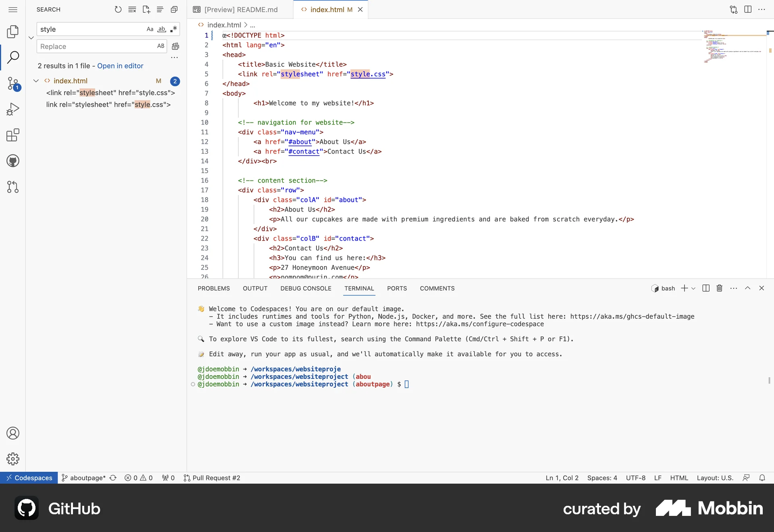This screenshot has width=774, height=532.
Task: Collapse the index.html search results
Action: pyautogui.click(x=36, y=81)
